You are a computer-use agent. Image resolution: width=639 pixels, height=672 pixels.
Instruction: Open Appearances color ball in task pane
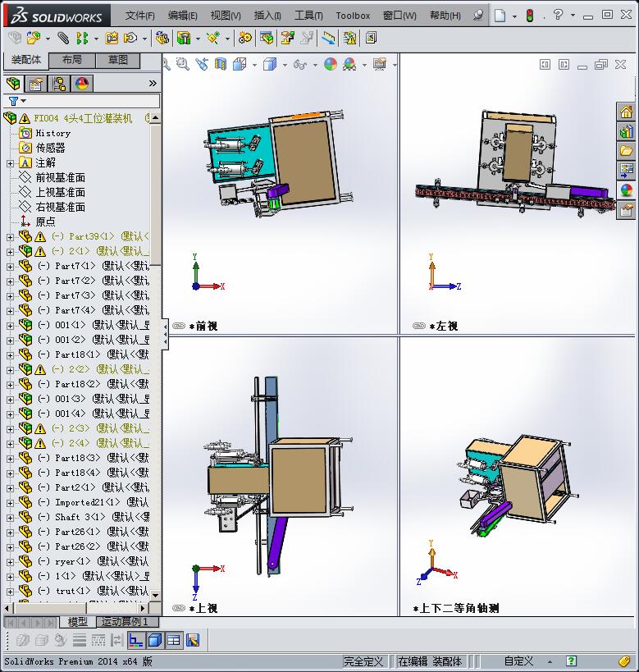pos(626,190)
